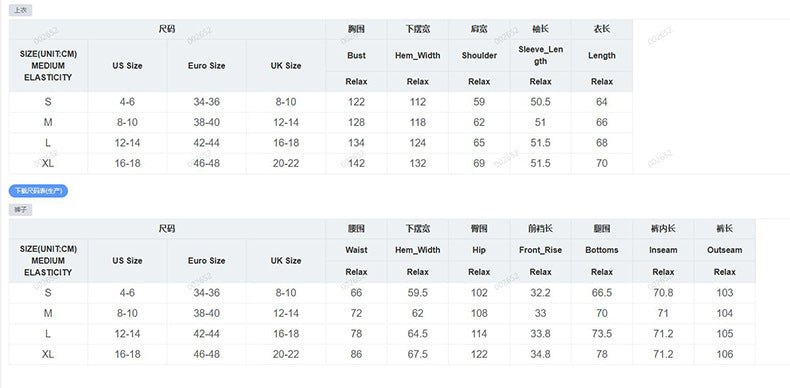Click the blue 下载尺码表(生产) button

(38, 191)
